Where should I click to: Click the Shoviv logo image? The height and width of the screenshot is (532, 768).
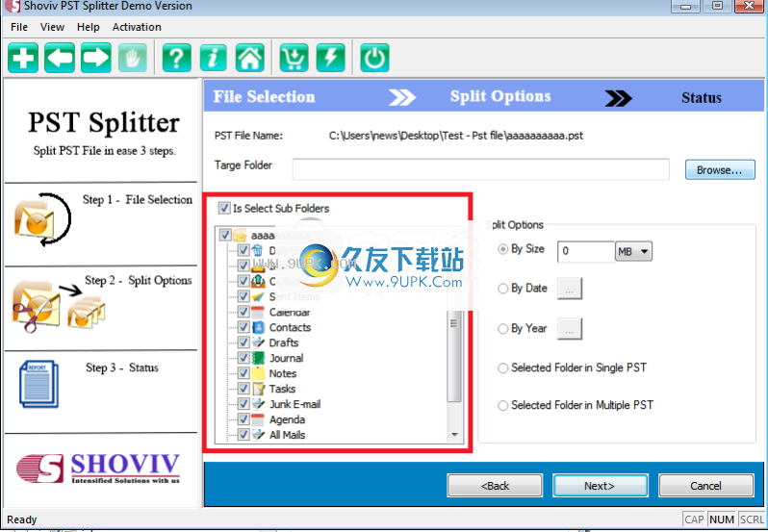pyautogui.click(x=98, y=469)
